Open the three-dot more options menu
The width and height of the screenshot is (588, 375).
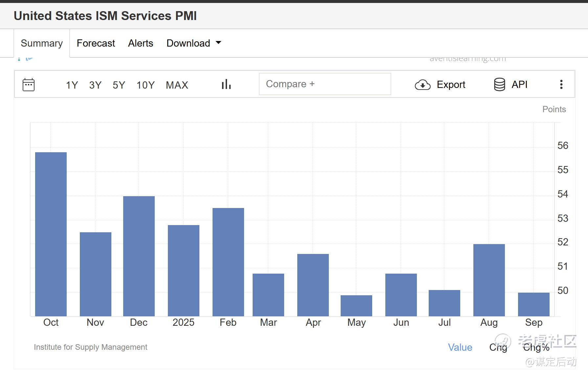[x=561, y=85]
